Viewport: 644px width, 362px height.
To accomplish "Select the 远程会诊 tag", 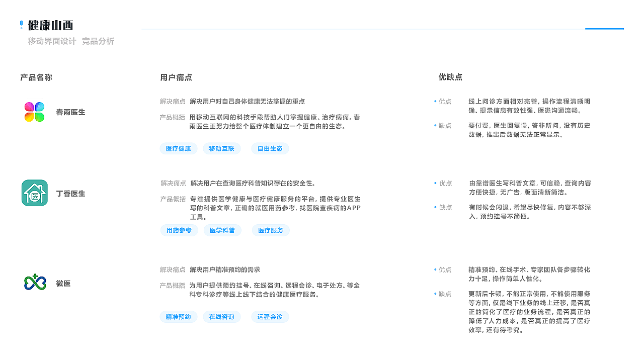I will pos(270,317).
